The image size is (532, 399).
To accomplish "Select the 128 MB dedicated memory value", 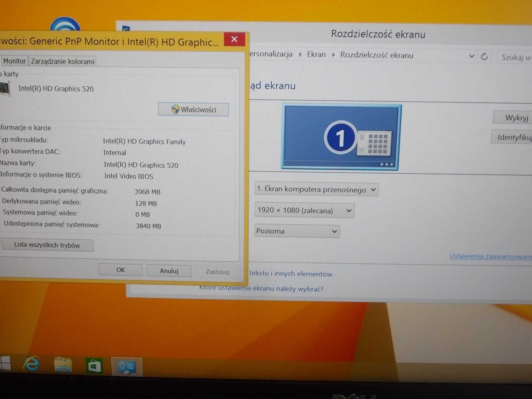I will click(x=146, y=203).
